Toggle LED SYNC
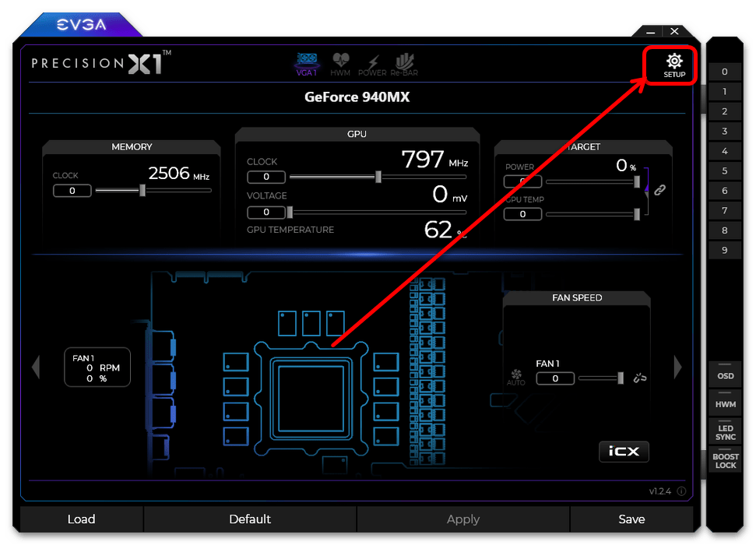 [725, 432]
